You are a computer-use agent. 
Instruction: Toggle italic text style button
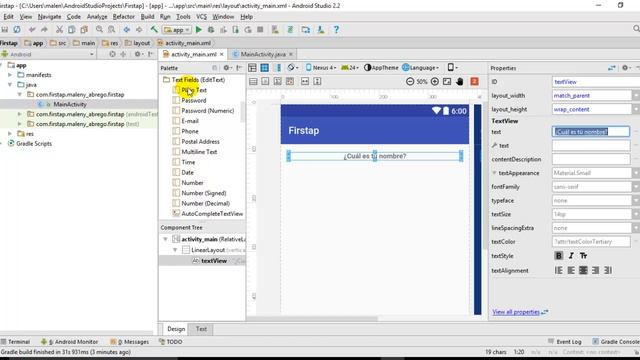(x=571, y=256)
